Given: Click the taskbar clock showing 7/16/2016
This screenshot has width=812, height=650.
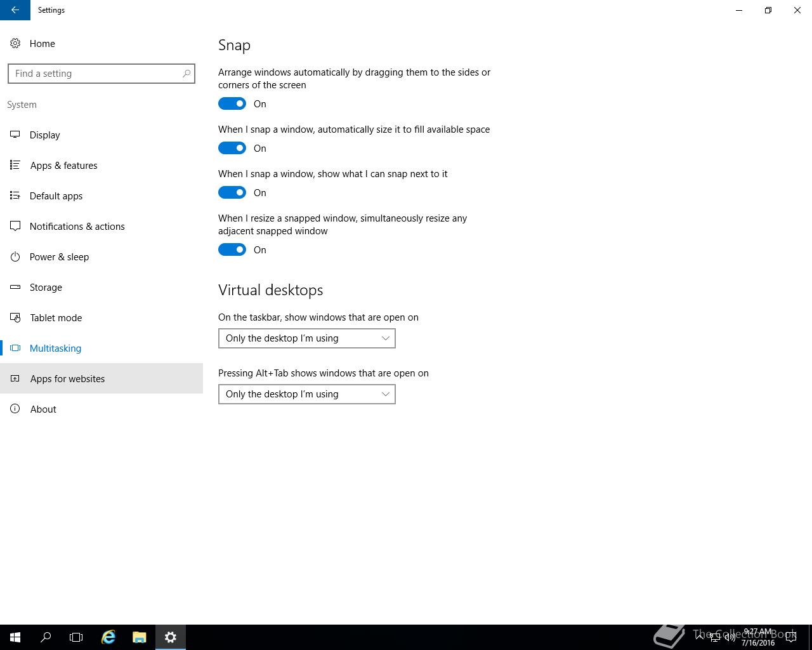Looking at the screenshot, I should pos(758,637).
